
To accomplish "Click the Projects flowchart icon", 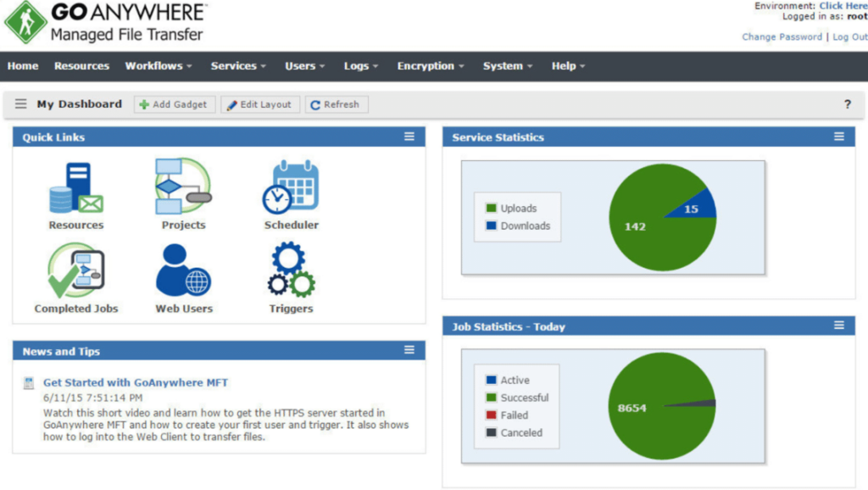I will (x=182, y=187).
